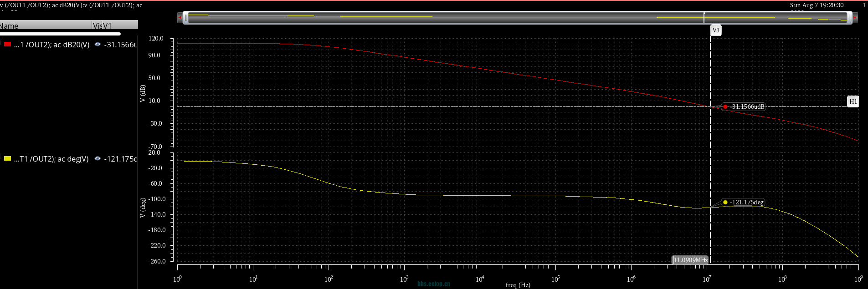
Task: Select the ac dB20(V) trace name
Action: pyautogui.click(x=51, y=45)
